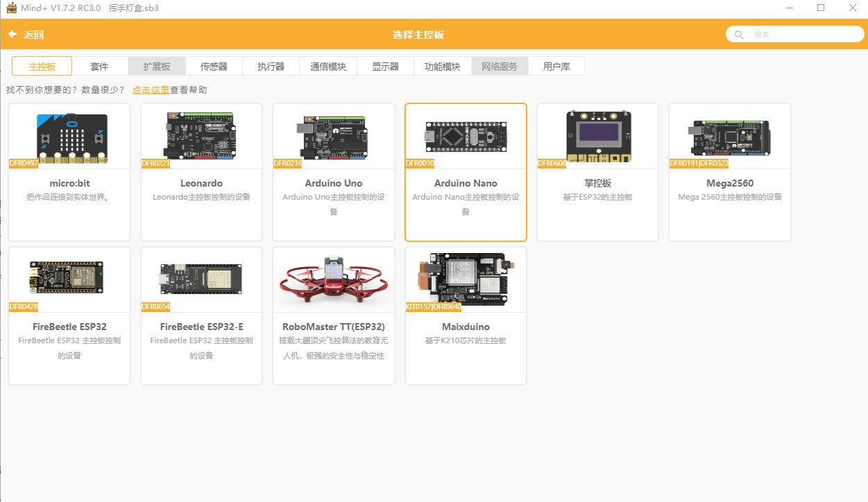The width and height of the screenshot is (868, 502).
Task: Click the 掌控板 title text
Action: pos(597,183)
